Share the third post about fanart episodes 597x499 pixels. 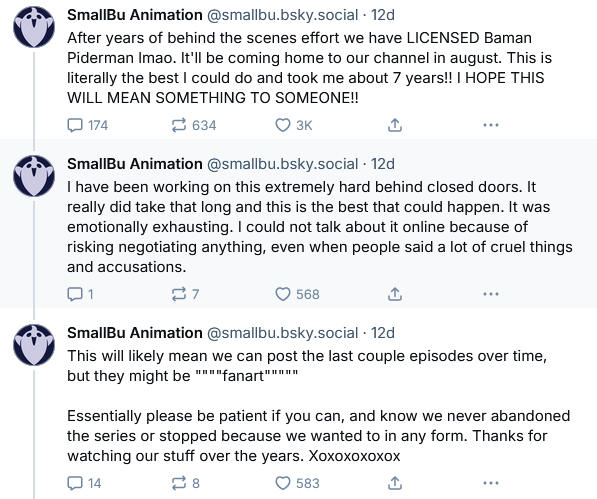pos(395,483)
